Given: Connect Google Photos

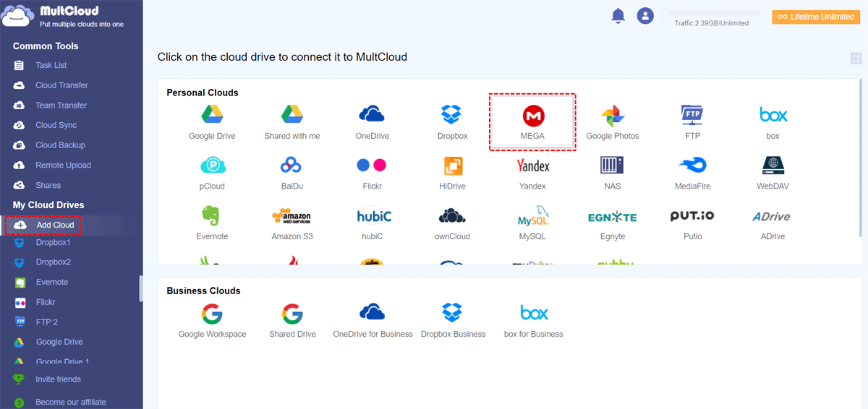Looking at the screenshot, I should tap(613, 121).
